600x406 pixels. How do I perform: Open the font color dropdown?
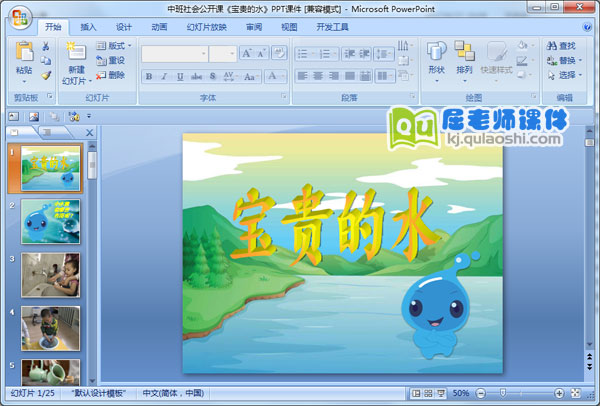click(x=284, y=76)
